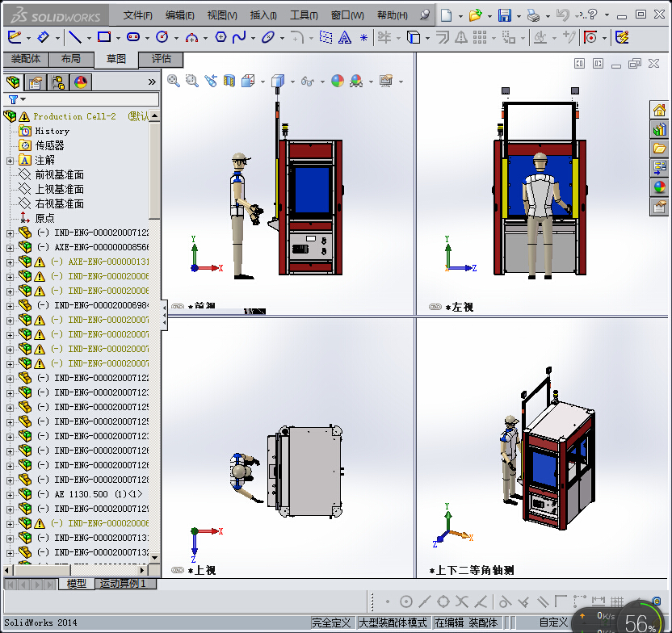Switch to the 评估 tab

pyautogui.click(x=162, y=59)
